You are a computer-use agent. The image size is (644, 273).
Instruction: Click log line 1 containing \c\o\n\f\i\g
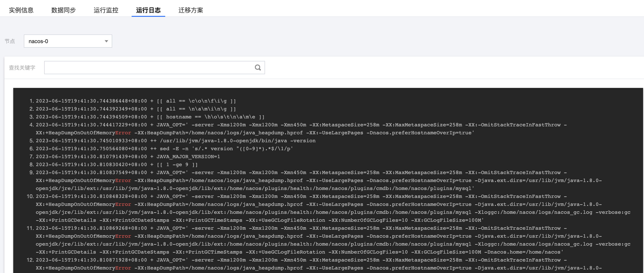click(136, 101)
